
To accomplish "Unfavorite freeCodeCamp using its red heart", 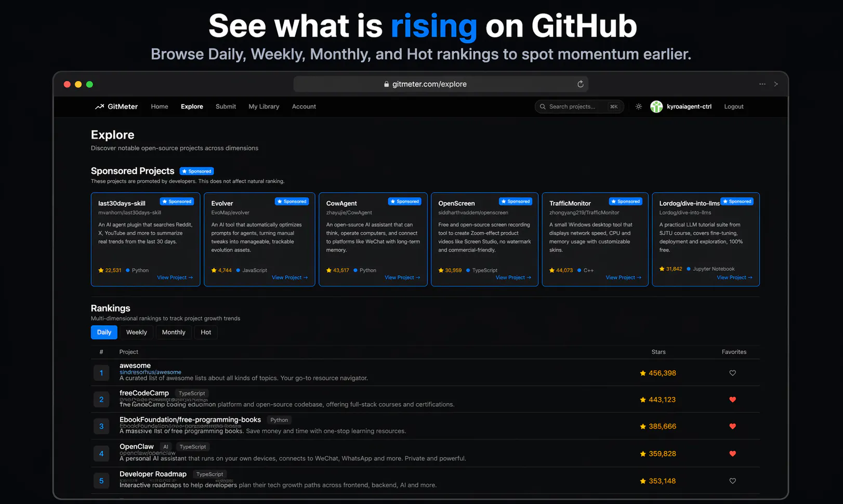I will (x=733, y=400).
